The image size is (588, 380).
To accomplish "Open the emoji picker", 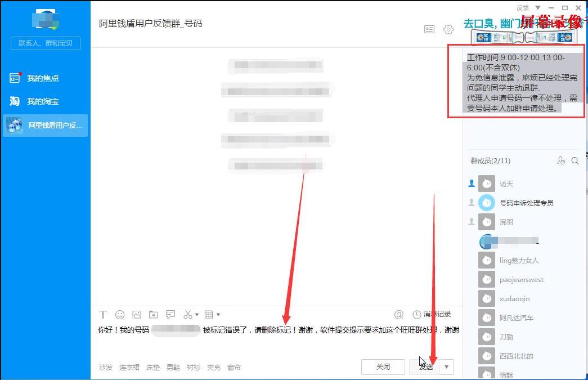I will click(x=120, y=314).
